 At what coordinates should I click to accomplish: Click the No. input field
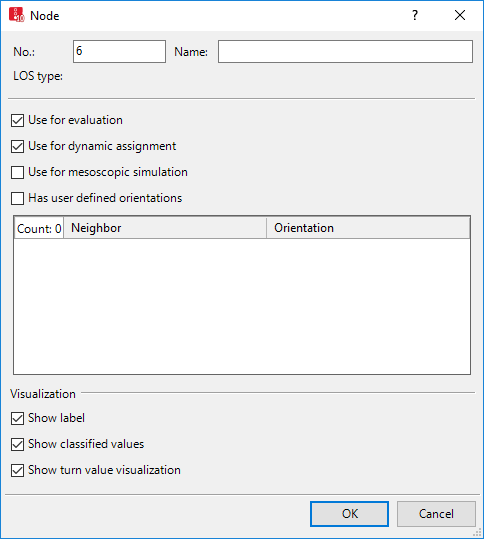pos(119,52)
